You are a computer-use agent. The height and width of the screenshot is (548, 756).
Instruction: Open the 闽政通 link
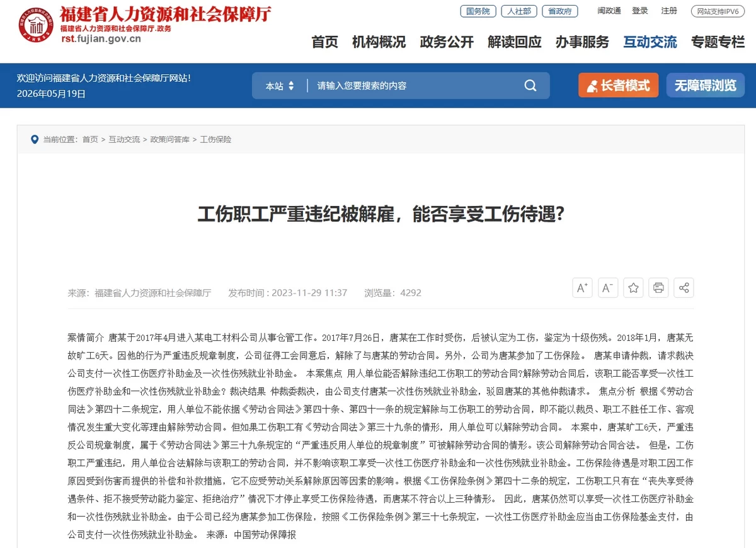tap(609, 11)
